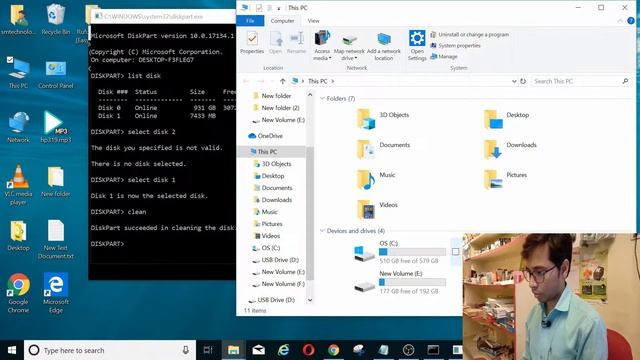Click Opera icon in taskbar
This screenshot has width=640, height=360.
[x=309, y=350]
